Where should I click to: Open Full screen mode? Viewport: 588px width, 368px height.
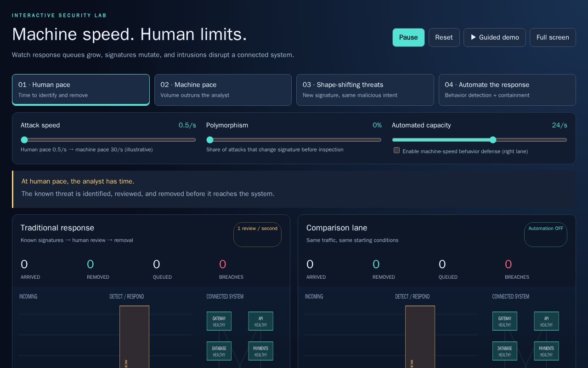553,37
